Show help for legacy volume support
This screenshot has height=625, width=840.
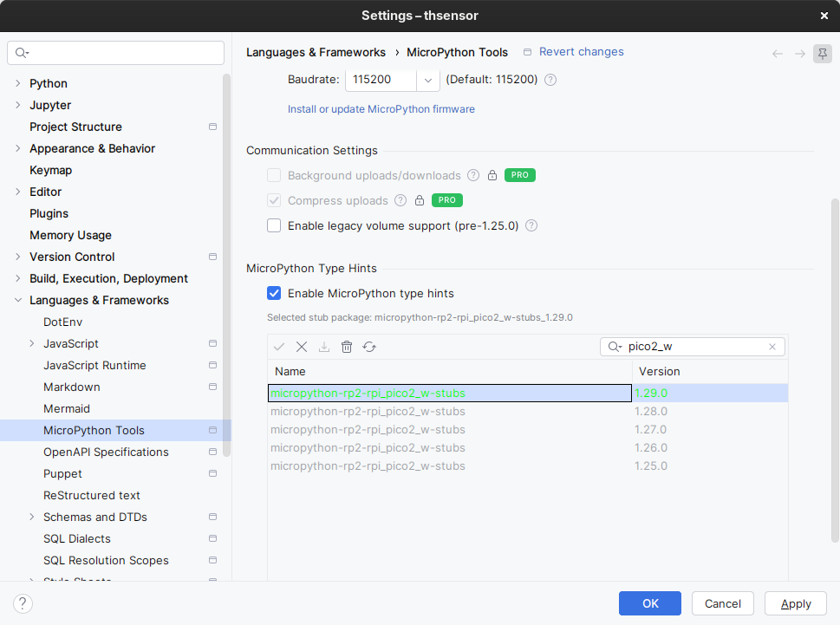531,225
